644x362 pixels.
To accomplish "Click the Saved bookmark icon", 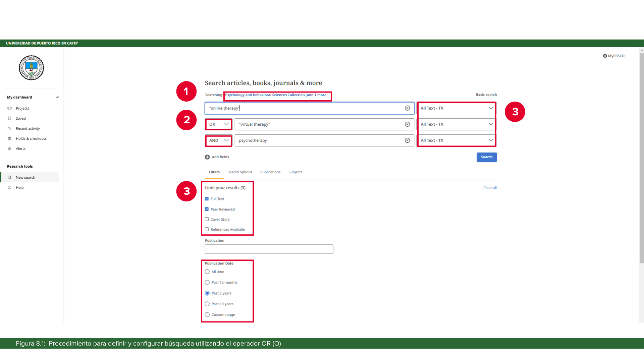I will click(x=10, y=118).
